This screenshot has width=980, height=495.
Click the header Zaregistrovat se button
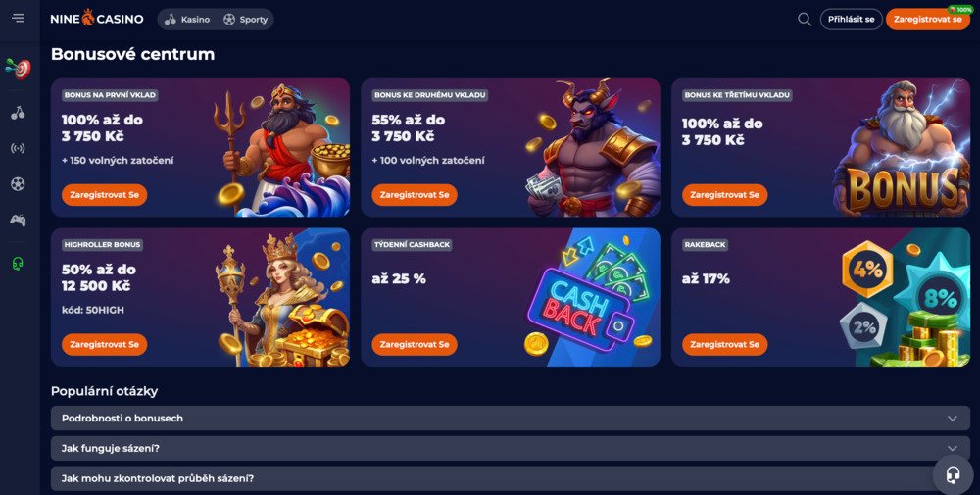tap(927, 20)
